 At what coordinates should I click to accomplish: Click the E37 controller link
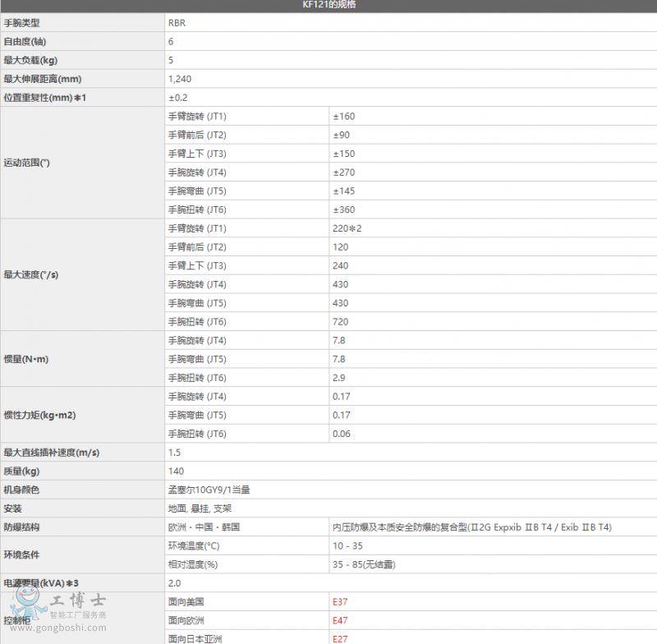click(340, 601)
